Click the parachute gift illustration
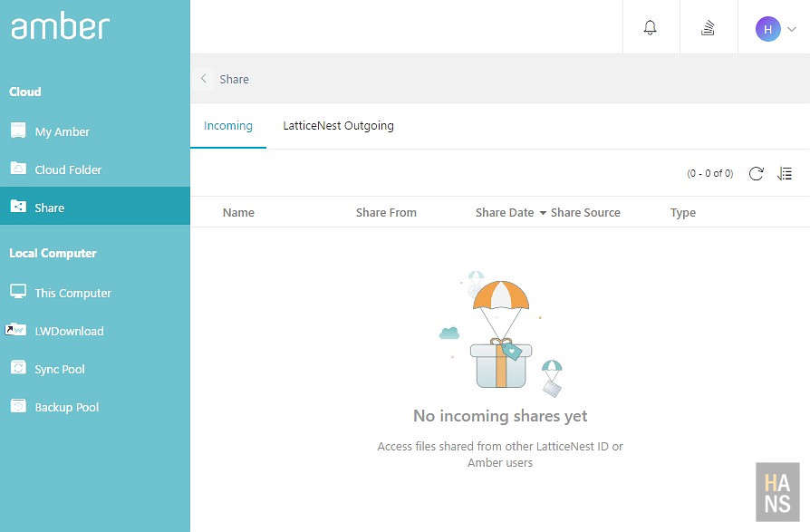 click(500, 334)
